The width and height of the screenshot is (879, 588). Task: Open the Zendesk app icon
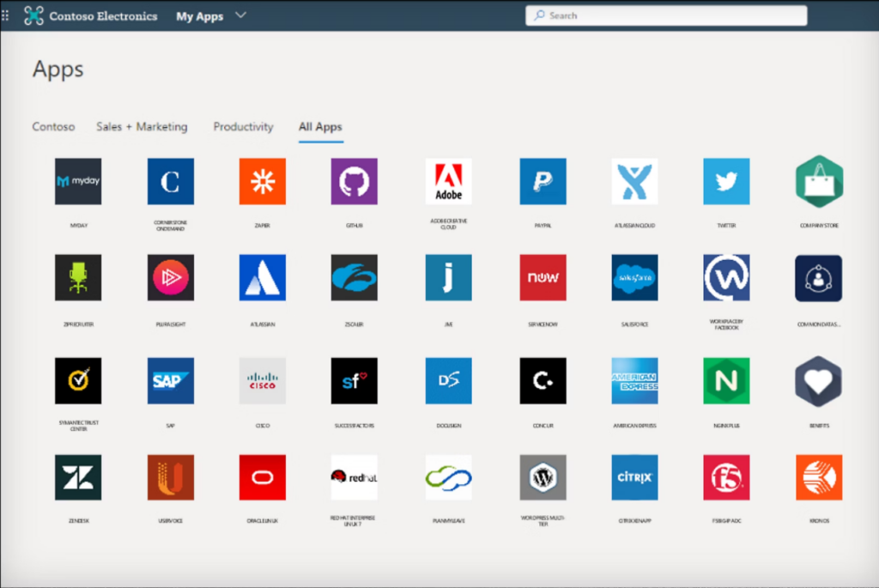coord(78,477)
